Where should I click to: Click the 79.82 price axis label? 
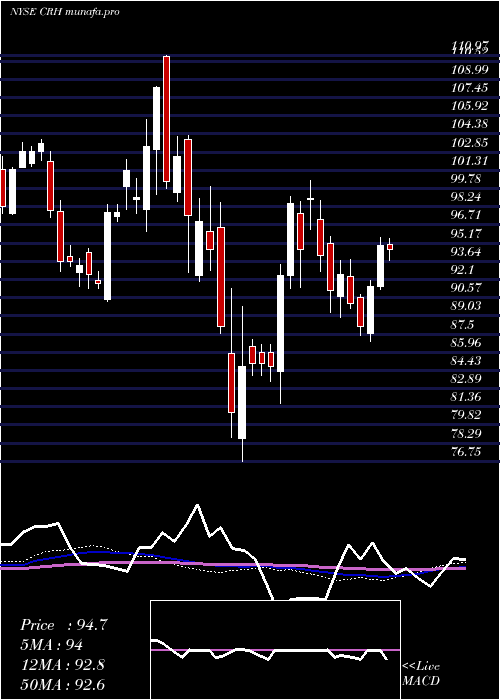[x=466, y=415]
